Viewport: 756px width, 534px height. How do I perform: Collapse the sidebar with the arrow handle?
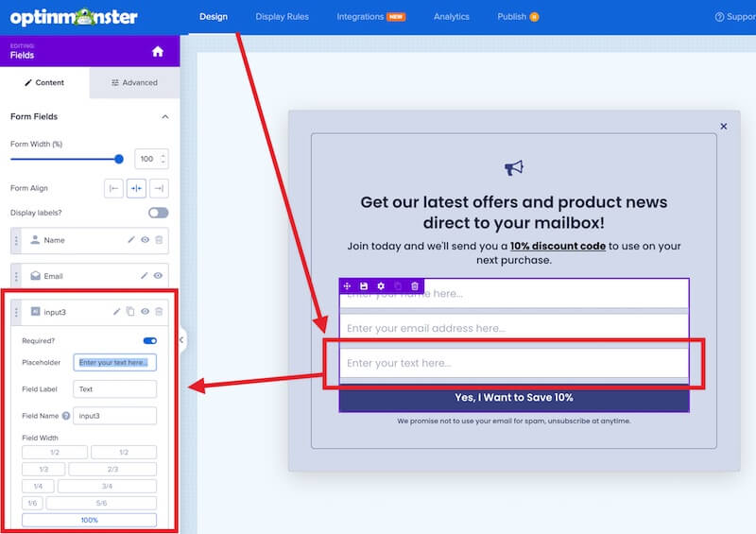point(181,340)
